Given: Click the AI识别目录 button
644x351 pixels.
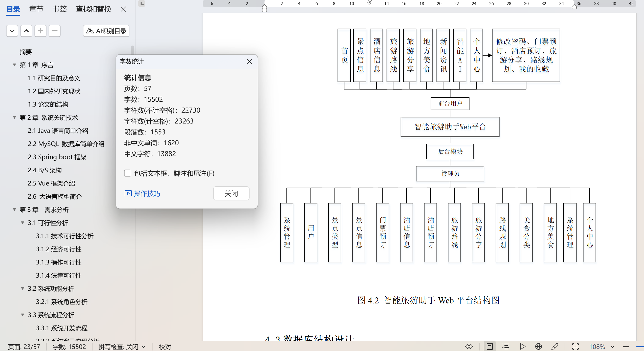Looking at the screenshot, I should (106, 31).
